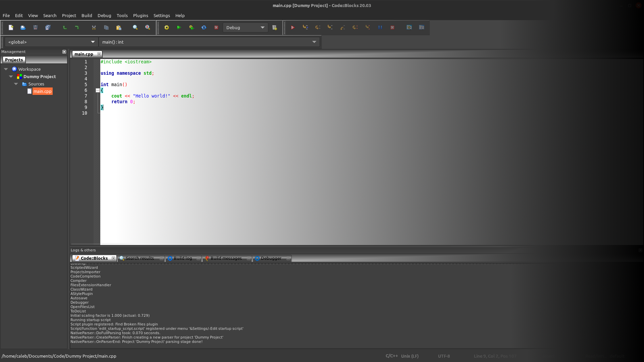
Task: Click the Paste clipboard icon
Action: [119, 27]
